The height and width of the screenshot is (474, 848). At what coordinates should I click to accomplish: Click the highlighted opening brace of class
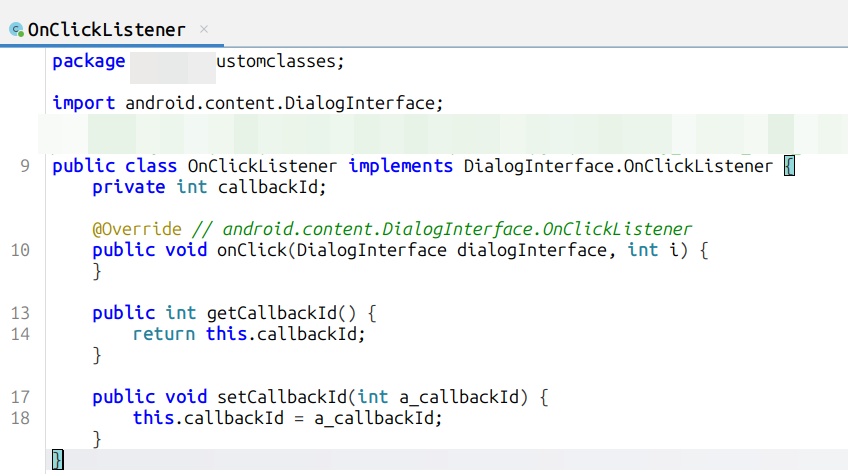click(x=789, y=166)
